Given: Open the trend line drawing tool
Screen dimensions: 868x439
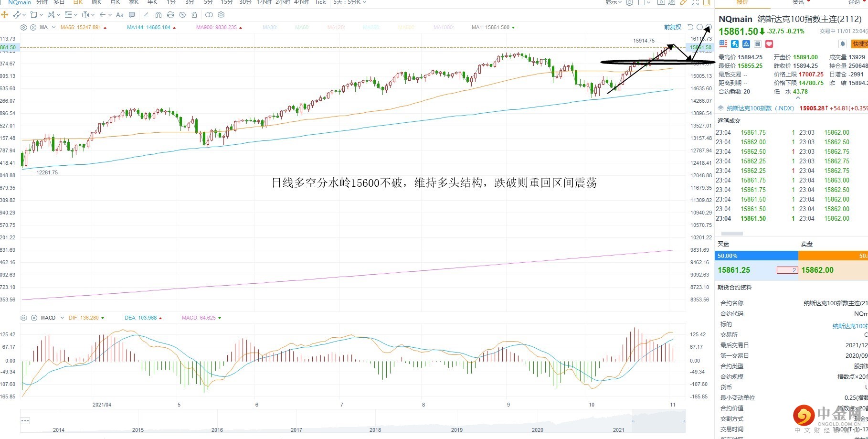Looking at the screenshot, I should pos(16,15).
